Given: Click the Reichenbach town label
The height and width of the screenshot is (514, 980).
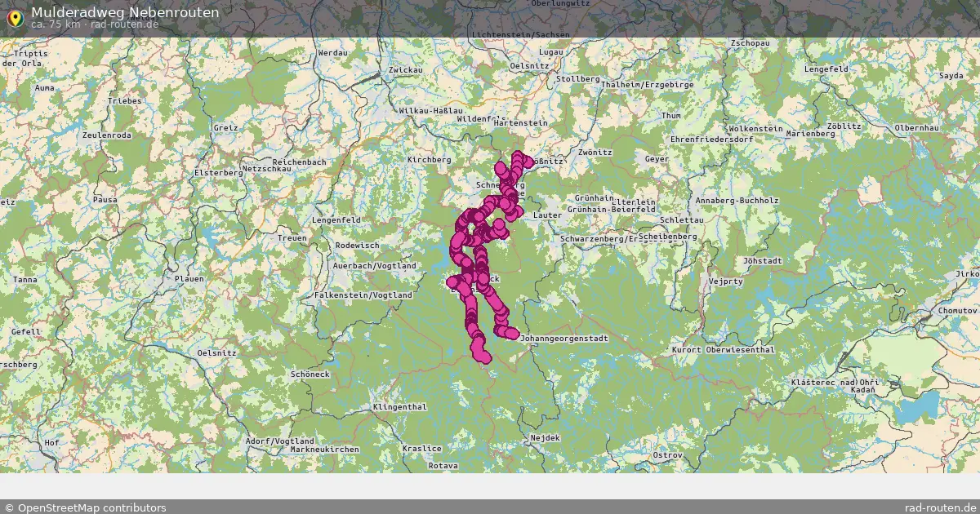Looking at the screenshot, I should click(x=300, y=162).
